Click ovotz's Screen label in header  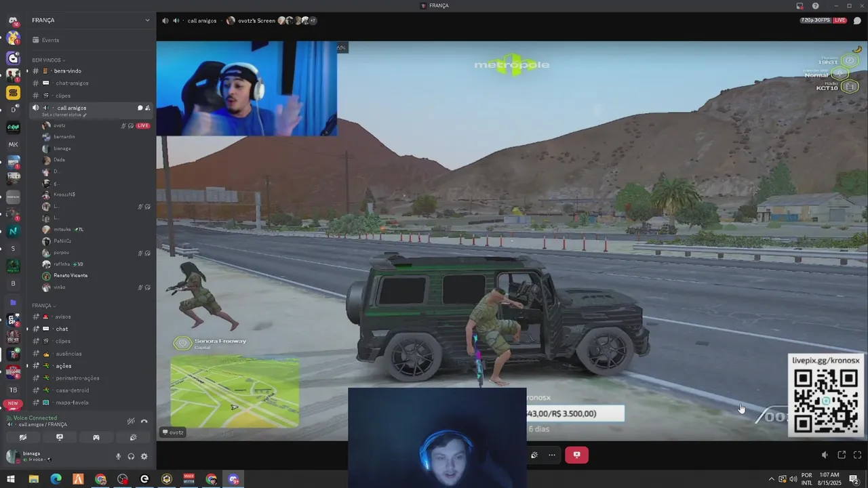point(256,20)
